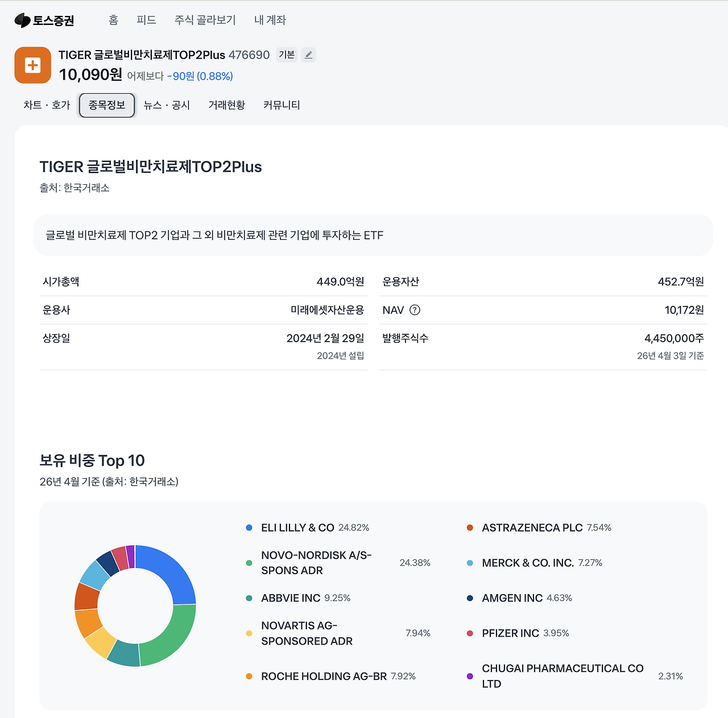
Task: Switch to 차트 · 호가 tab
Action: [47, 105]
